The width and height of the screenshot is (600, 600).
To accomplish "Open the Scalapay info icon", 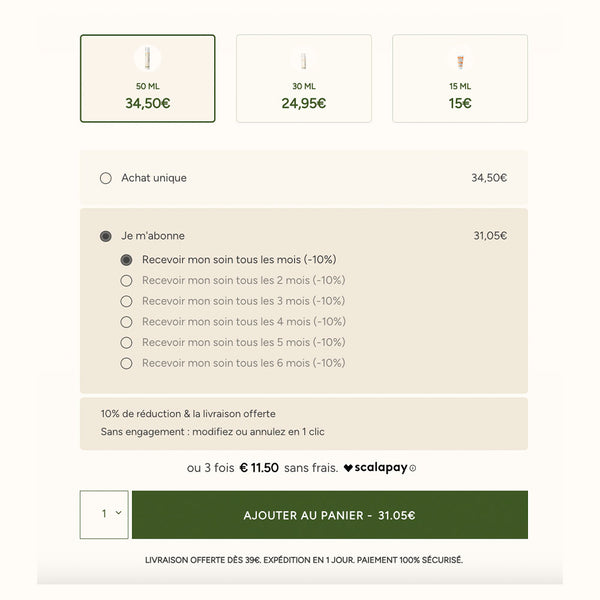I will click(x=412, y=468).
